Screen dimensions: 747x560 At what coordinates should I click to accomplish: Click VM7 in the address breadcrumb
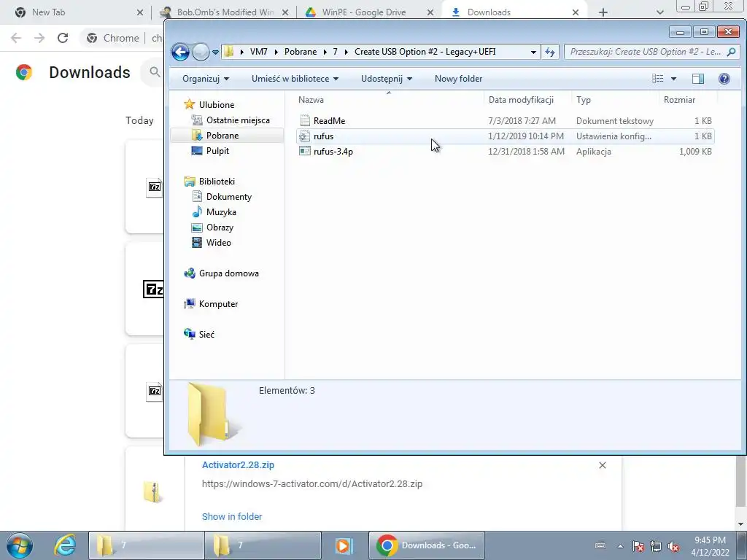[x=259, y=52]
